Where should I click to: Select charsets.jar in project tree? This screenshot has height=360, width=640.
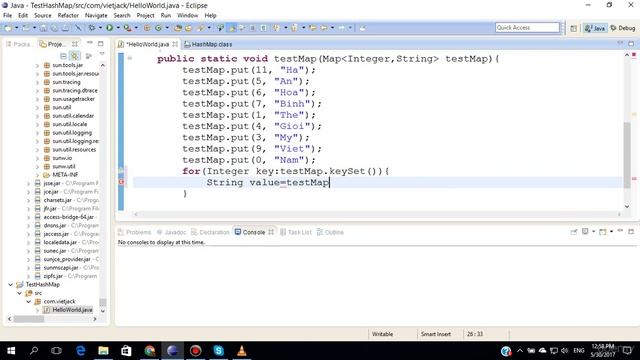click(x=58, y=200)
